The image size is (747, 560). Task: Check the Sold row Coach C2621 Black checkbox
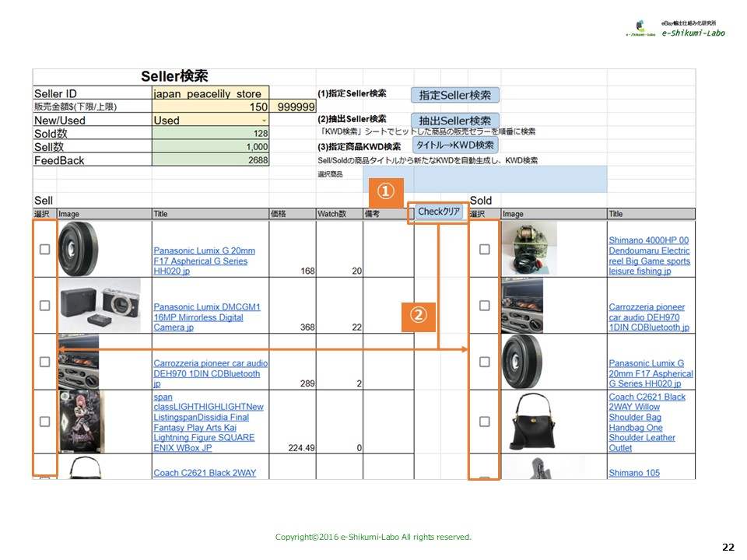tap(485, 422)
